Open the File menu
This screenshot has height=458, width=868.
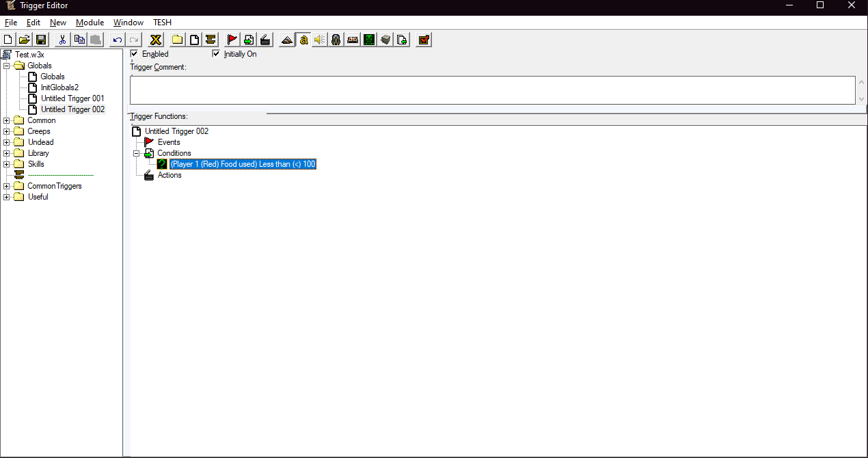coord(11,23)
